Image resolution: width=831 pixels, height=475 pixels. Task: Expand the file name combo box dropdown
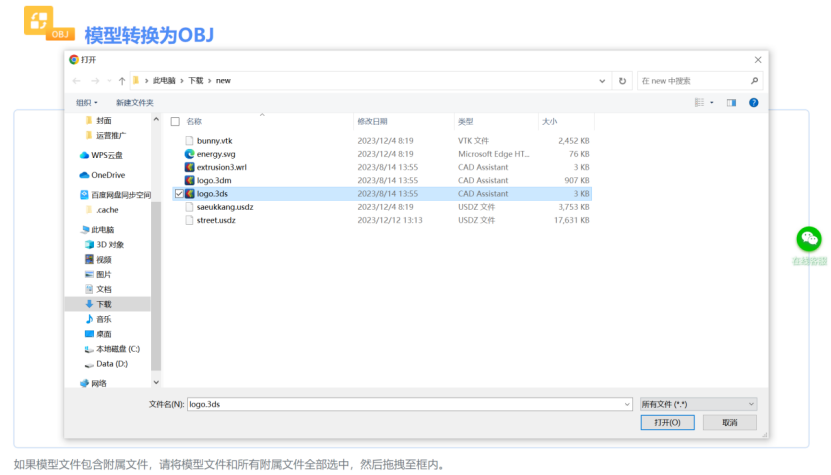point(627,404)
